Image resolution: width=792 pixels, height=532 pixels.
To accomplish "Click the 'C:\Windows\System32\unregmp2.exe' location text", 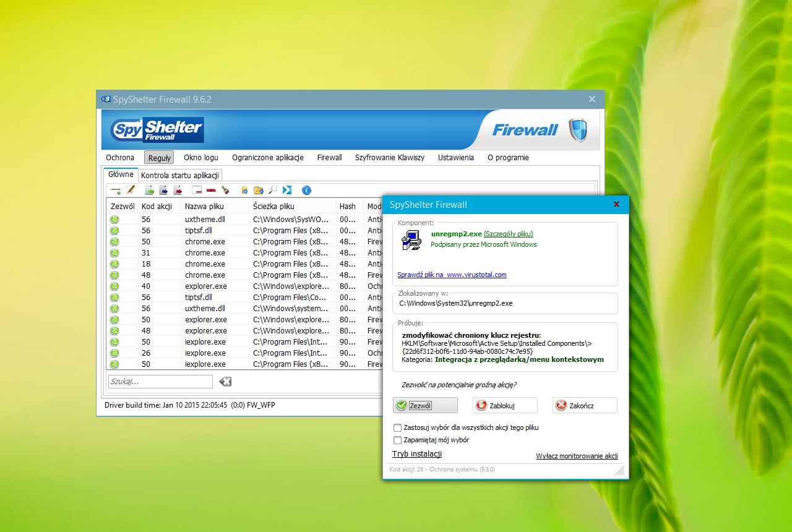I will tap(455, 303).
